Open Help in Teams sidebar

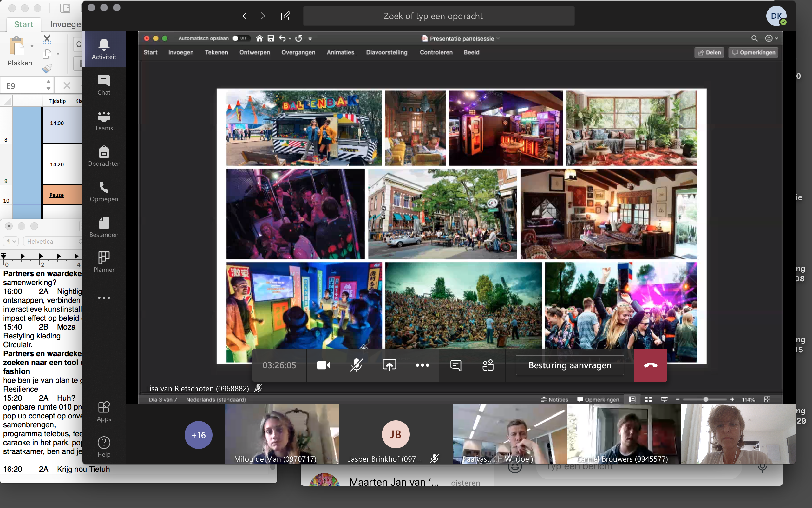[104, 447]
